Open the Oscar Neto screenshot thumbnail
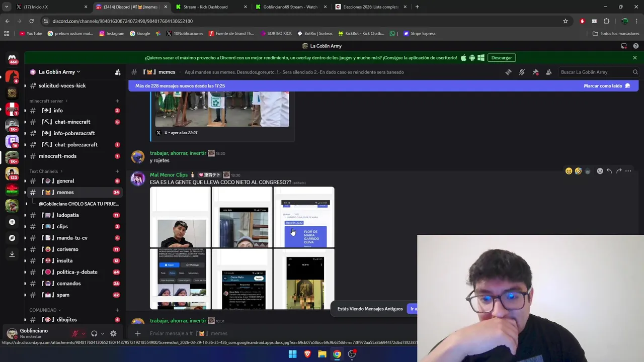This screenshot has height=362, width=644. point(242,279)
